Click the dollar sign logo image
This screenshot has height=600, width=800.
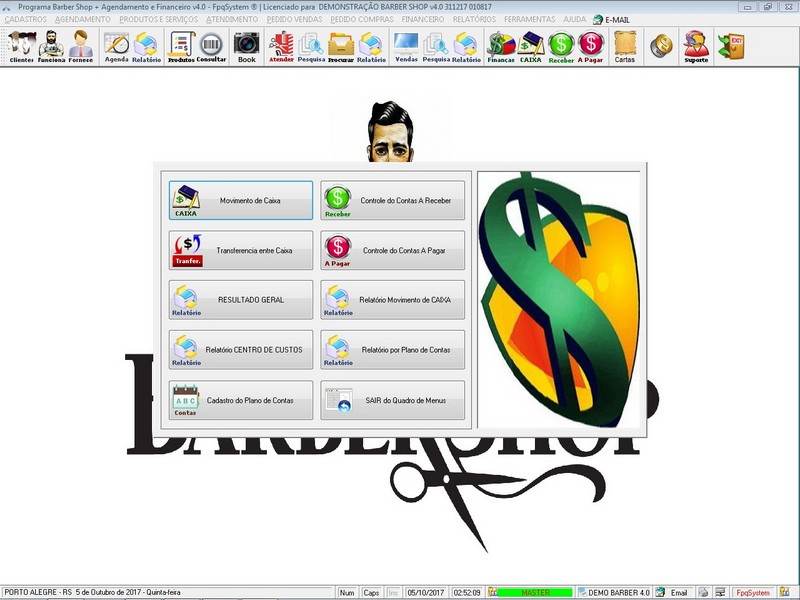point(559,300)
